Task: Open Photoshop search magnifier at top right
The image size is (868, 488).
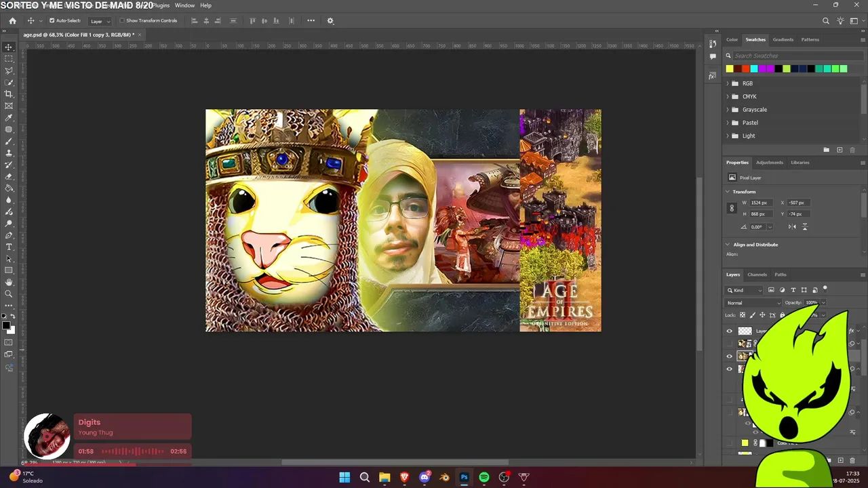Action: [x=826, y=21]
